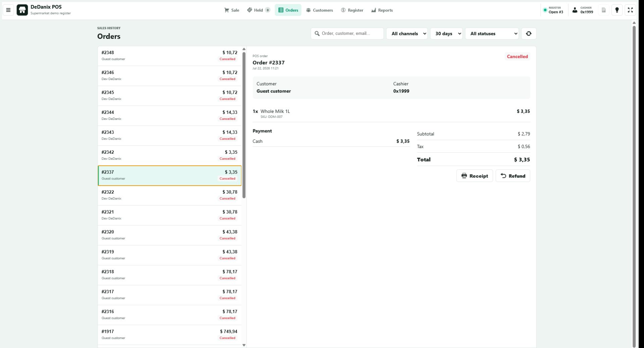The height and width of the screenshot is (348, 644).
Task: Click the Cash payment row
Action: click(x=331, y=141)
